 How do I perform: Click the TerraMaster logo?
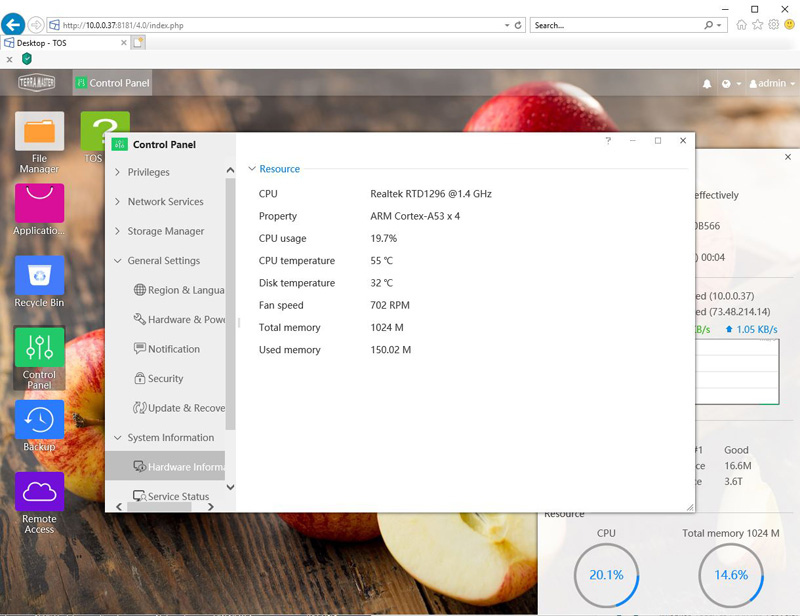click(x=36, y=83)
